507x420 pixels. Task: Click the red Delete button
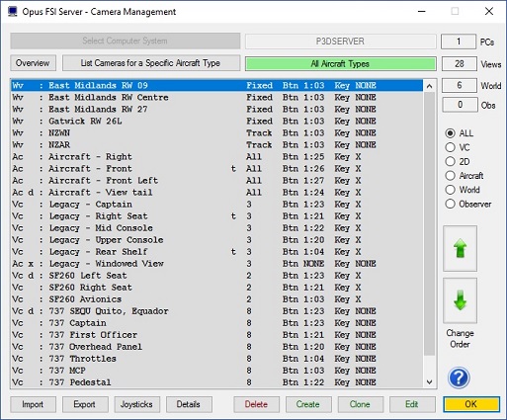[256, 404]
